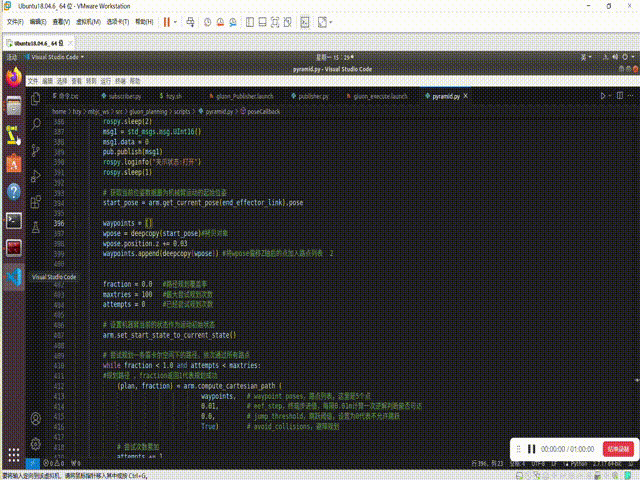
Task: Switch to the publisher.py tab
Action: 313,96
